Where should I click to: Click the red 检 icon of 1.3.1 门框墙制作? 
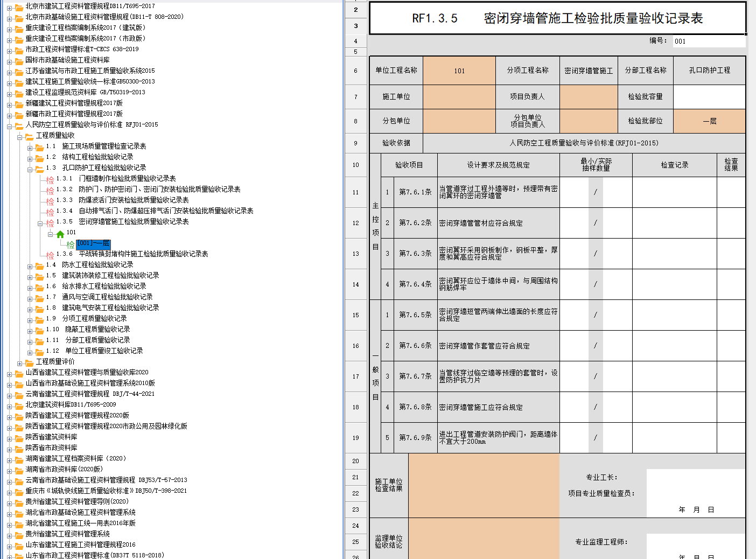[x=50, y=179]
